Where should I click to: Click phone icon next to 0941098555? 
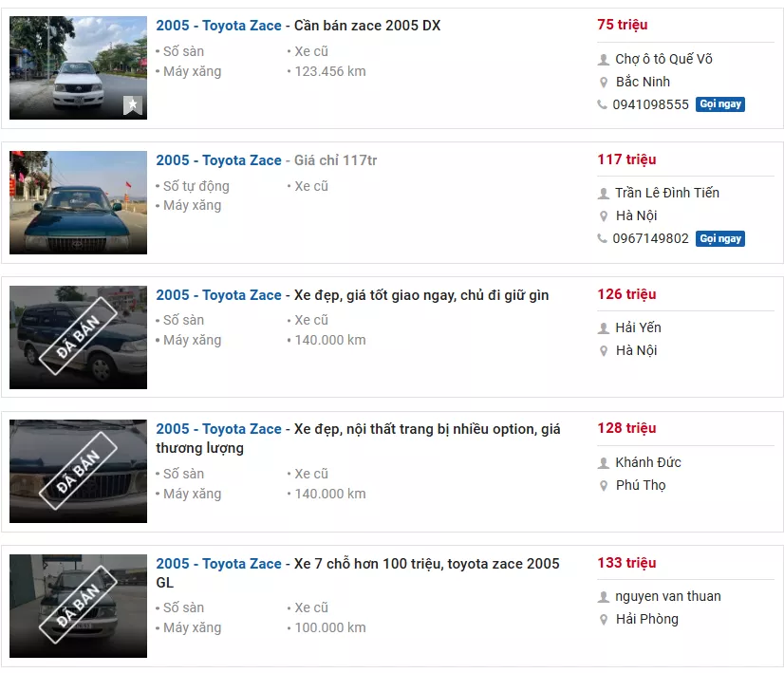pyautogui.click(x=603, y=104)
